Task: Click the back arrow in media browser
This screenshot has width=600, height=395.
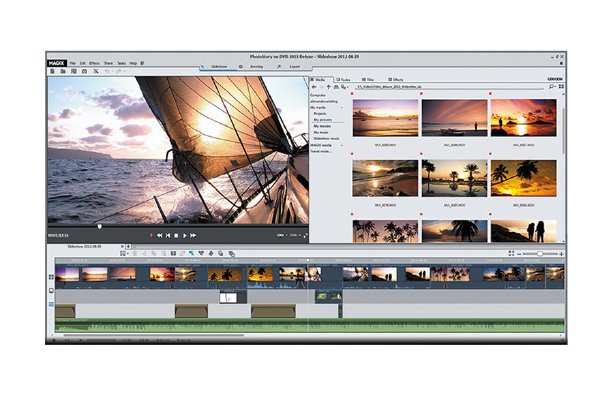Action: pos(314,87)
